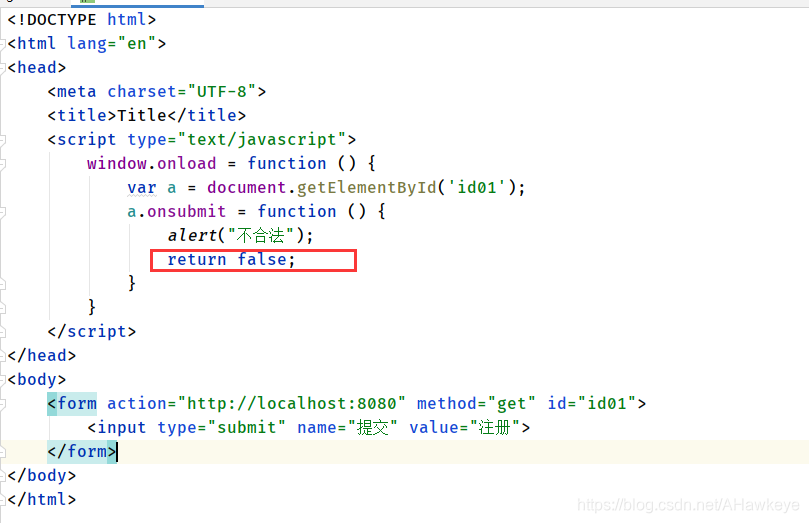This screenshot has height=523, width=809.
Task: Click the alert function call
Action: point(192,236)
